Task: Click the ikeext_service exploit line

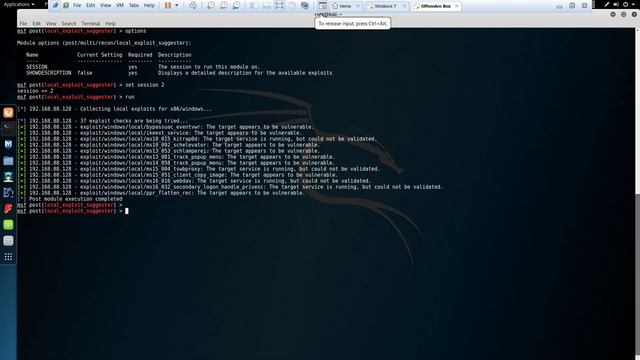Action: pyautogui.click(x=160, y=133)
